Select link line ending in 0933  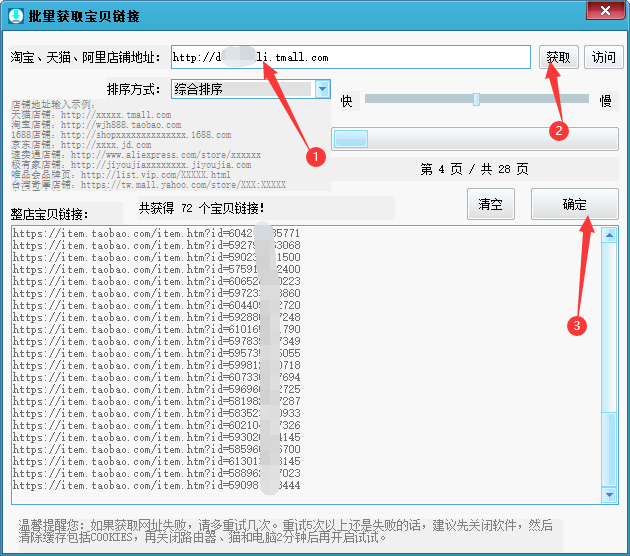click(156, 413)
